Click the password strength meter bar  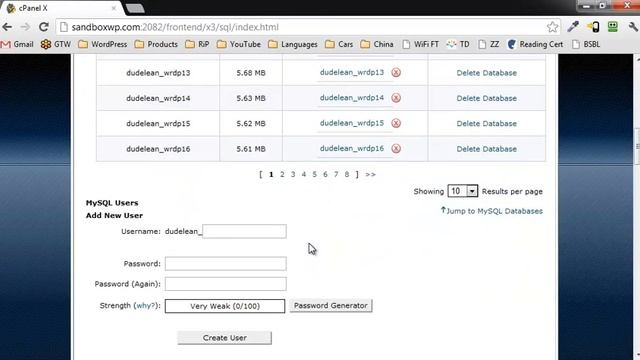[x=225, y=306]
